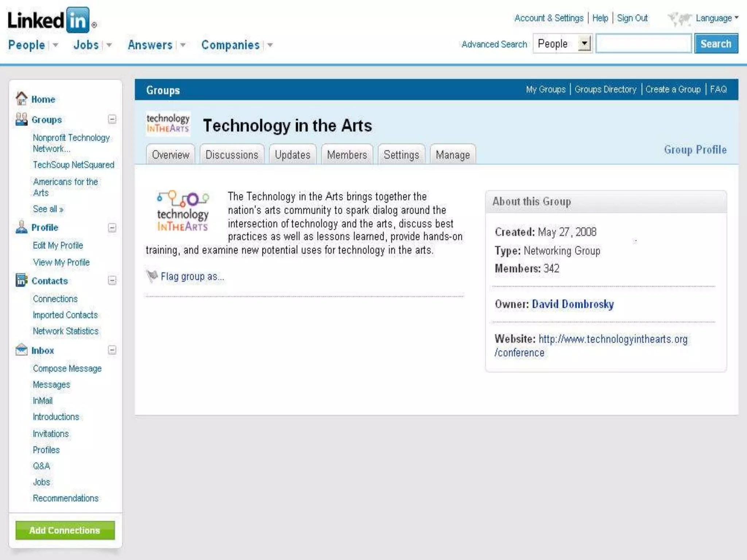Switch to the Discussions tab
Viewport: 747px width, 560px height.
232,155
